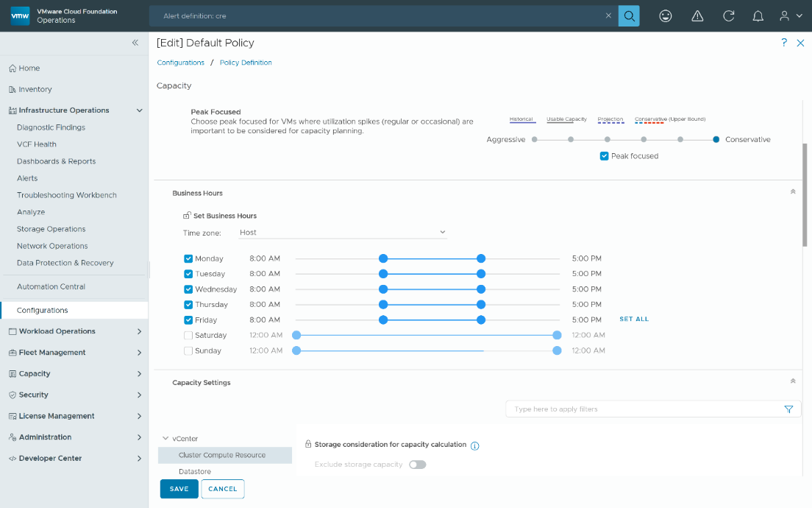Click storage consideration info icon

point(475,445)
